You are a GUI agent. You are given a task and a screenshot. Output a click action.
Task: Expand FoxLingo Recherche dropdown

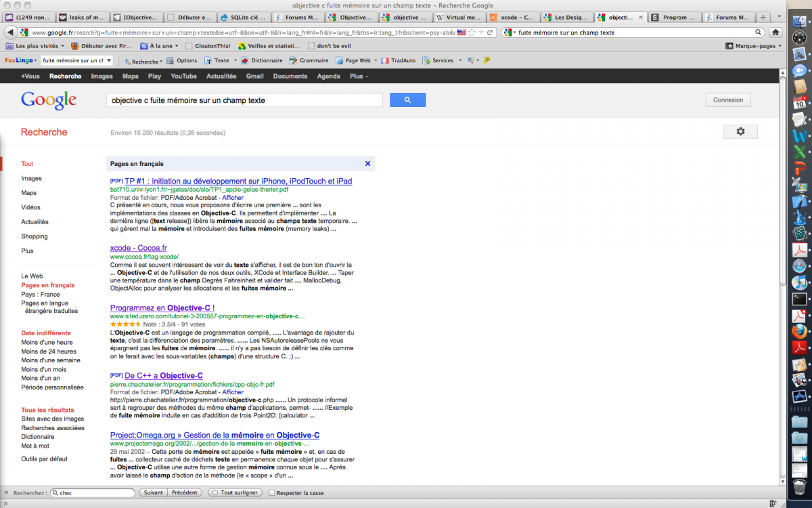tap(162, 61)
